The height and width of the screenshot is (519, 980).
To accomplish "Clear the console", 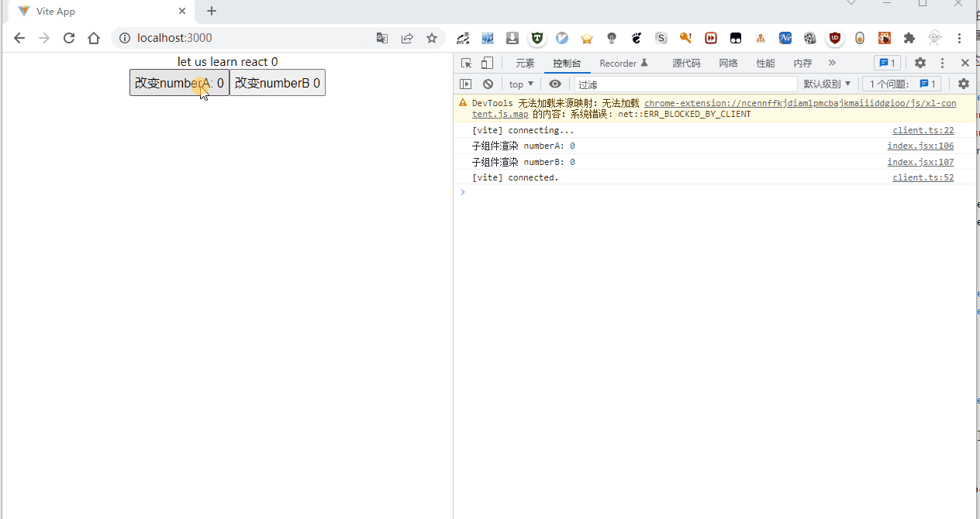I will click(x=488, y=84).
